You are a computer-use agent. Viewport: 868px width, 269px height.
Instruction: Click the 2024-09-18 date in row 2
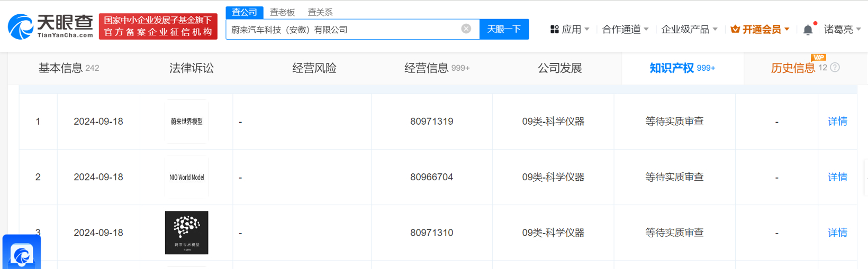(98, 177)
